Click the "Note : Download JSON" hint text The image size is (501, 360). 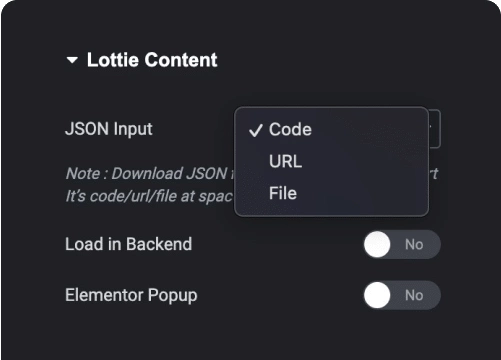147,174
